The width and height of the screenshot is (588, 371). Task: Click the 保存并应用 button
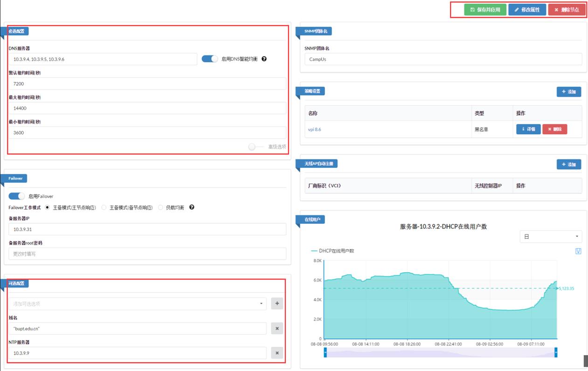[485, 10]
